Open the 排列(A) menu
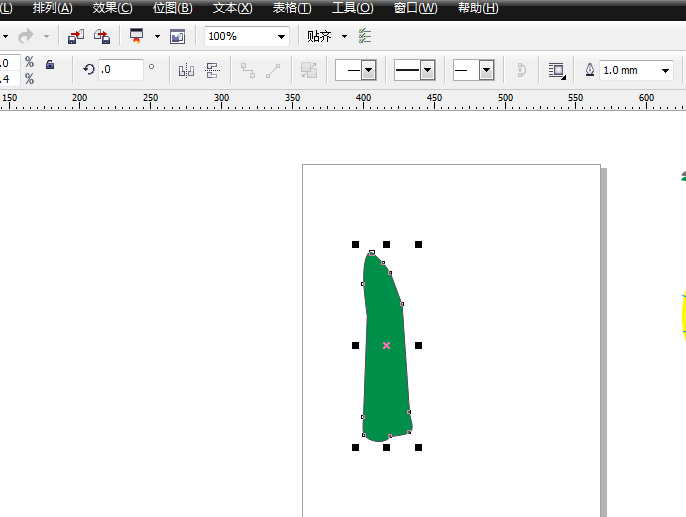686x517 pixels. pyautogui.click(x=52, y=8)
